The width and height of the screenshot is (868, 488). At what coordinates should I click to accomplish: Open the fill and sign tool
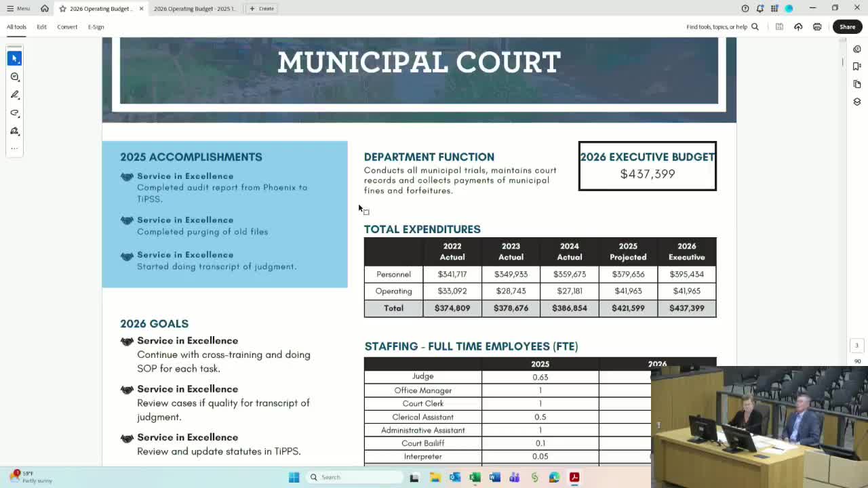coord(14,131)
